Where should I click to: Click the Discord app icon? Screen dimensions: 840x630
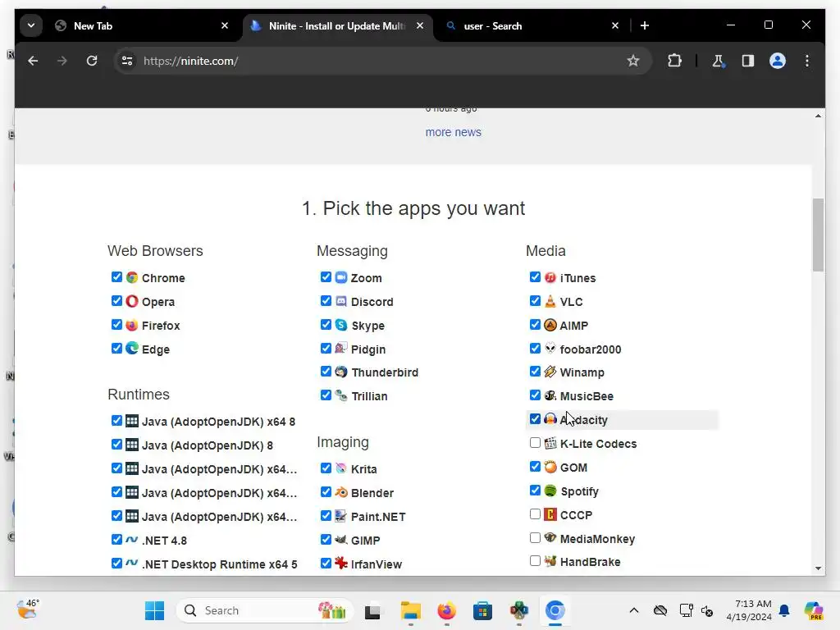(341, 301)
